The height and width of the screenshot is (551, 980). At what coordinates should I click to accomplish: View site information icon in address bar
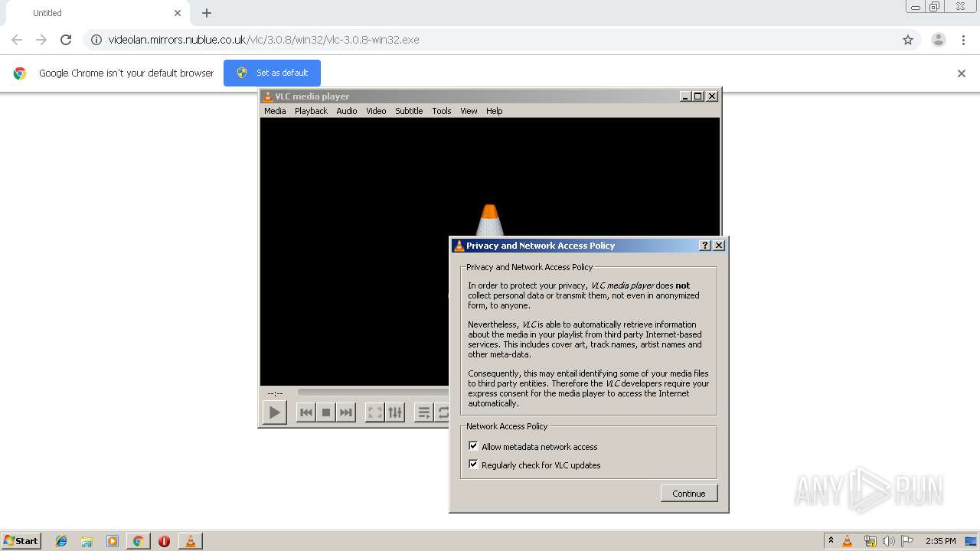coord(96,40)
